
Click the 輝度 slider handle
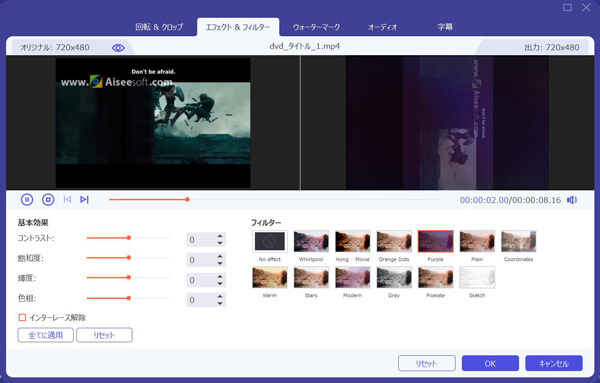pyautogui.click(x=129, y=277)
